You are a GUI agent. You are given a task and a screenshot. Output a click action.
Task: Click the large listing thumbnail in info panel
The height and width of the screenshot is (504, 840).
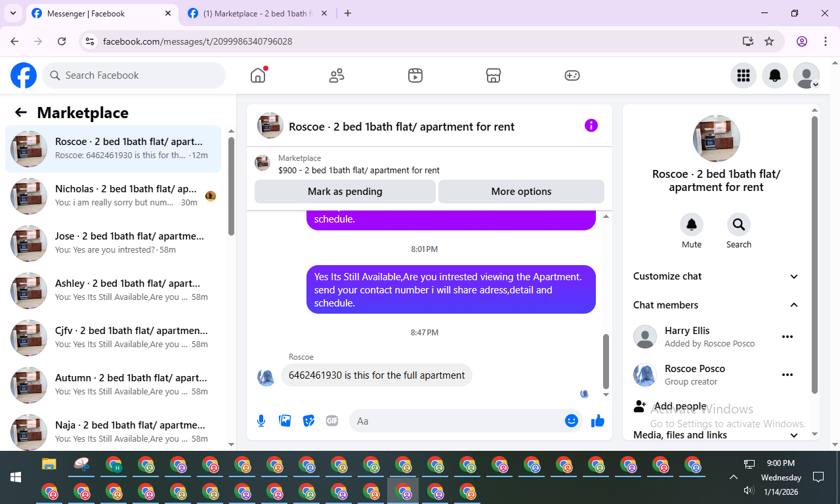click(x=717, y=138)
